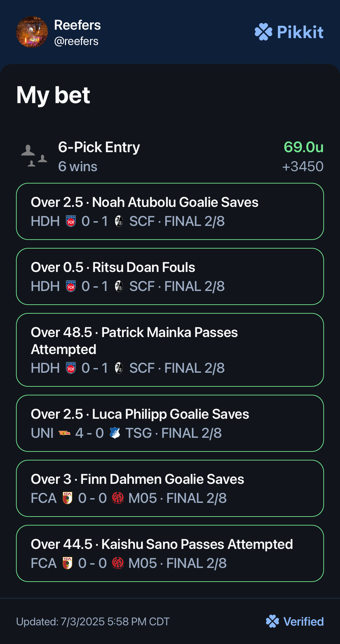Click the group entry people icon
The height and width of the screenshot is (644, 340).
click(34, 156)
